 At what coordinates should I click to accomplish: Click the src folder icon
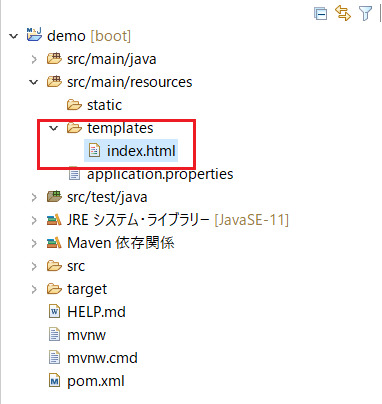click(54, 266)
